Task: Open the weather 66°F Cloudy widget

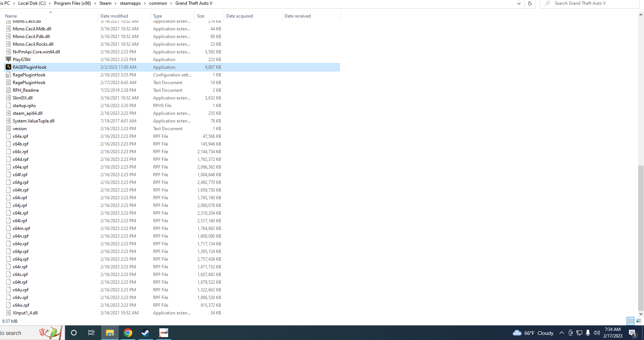Action: (533, 333)
